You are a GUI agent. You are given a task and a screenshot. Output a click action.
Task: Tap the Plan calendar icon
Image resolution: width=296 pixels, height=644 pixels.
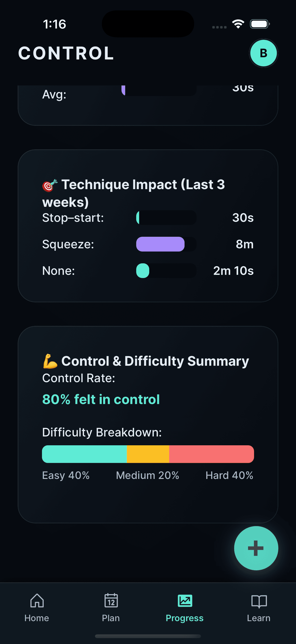(x=111, y=601)
